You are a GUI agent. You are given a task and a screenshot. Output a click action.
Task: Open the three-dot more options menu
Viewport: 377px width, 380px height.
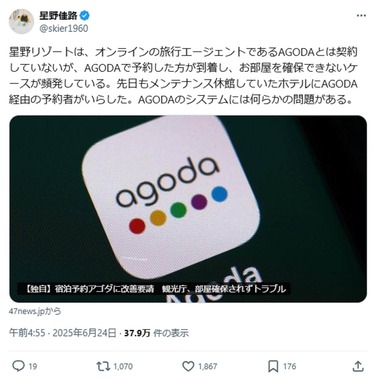tap(361, 16)
